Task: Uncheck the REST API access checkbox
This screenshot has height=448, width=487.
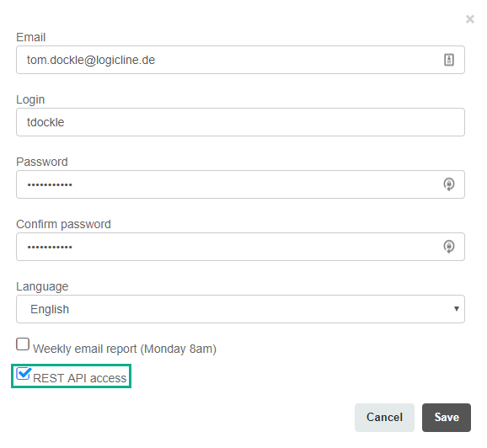Action: coord(23,374)
